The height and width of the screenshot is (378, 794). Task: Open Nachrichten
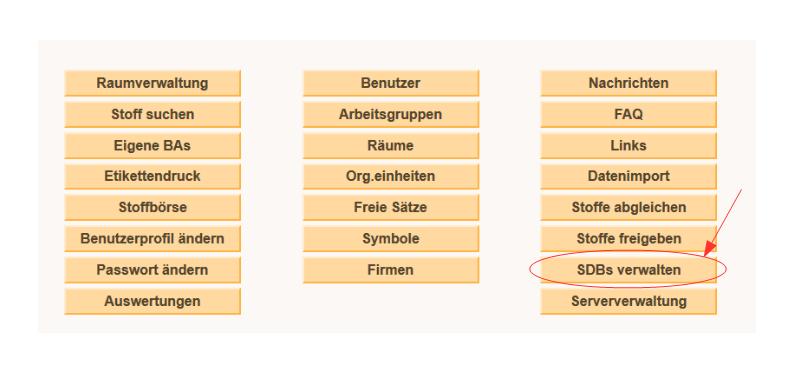pos(628,83)
